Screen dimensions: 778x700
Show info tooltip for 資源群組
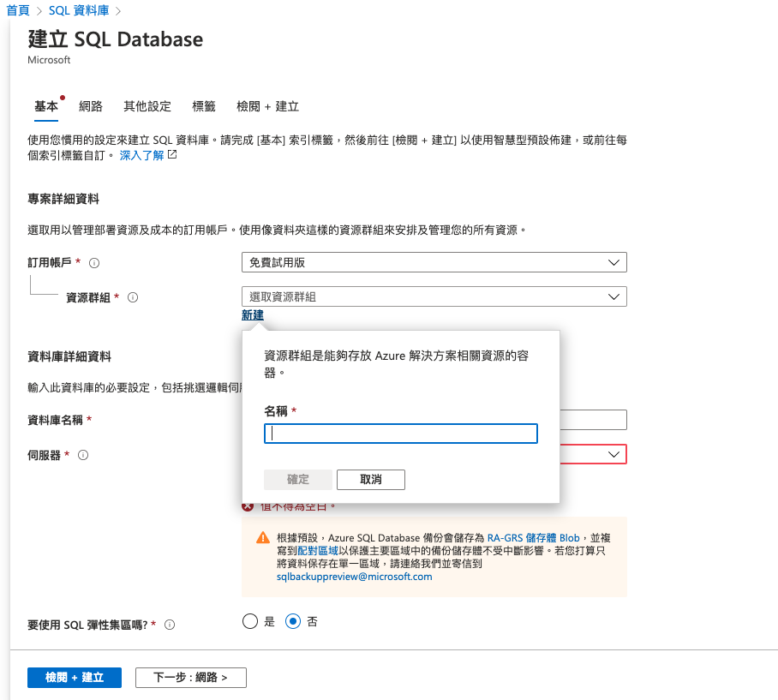[x=133, y=297]
